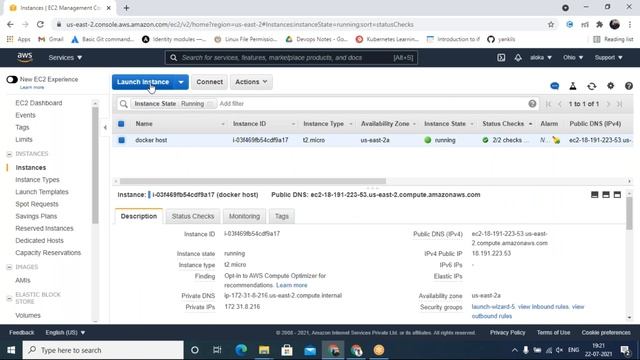Open aloka account dropdown
This screenshot has width=640, height=360.
[541, 58]
